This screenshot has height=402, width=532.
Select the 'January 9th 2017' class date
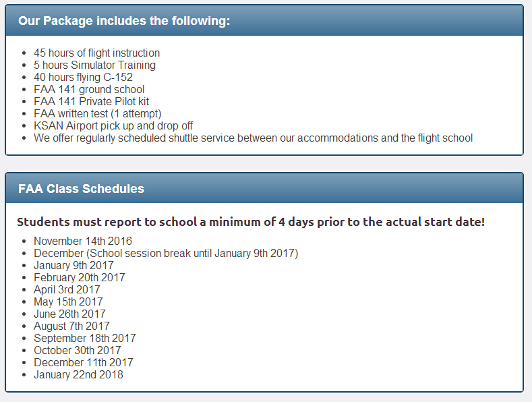pyautogui.click(x=73, y=266)
